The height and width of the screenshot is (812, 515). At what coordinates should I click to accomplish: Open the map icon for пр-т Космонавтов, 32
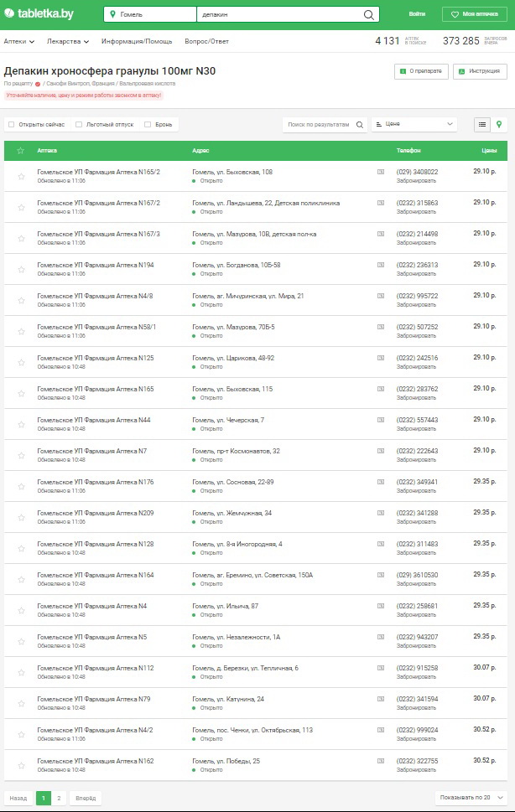pyautogui.click(x=381, y=451)
